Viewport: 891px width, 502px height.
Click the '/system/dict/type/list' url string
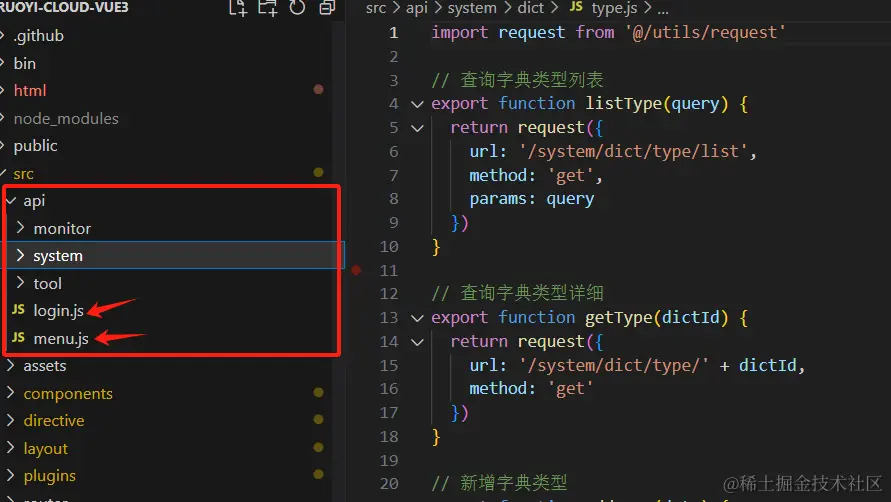tap(634, 151)
